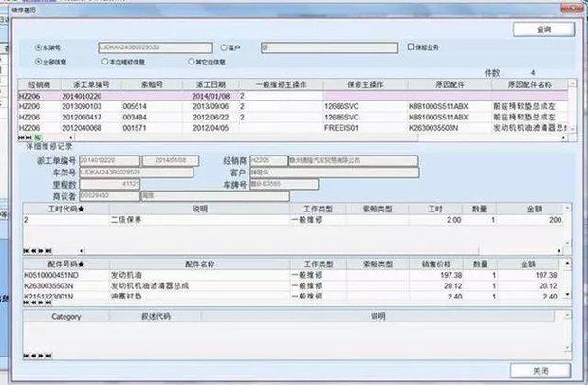Viewport: 588px width, 385px height.
Task: Jump to last record in Category grid navigator
Action: pos(48,356)
